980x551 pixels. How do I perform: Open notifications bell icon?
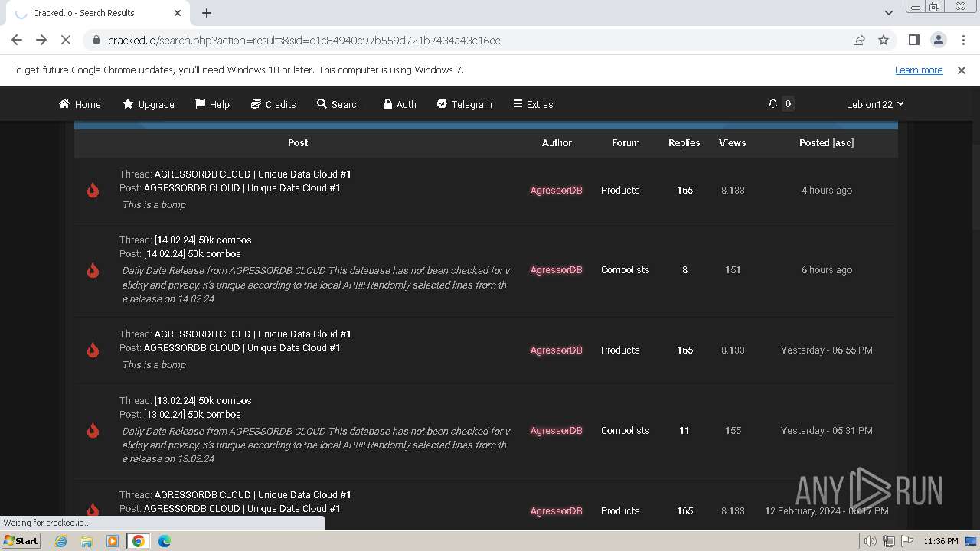click(x=773, y=104)
